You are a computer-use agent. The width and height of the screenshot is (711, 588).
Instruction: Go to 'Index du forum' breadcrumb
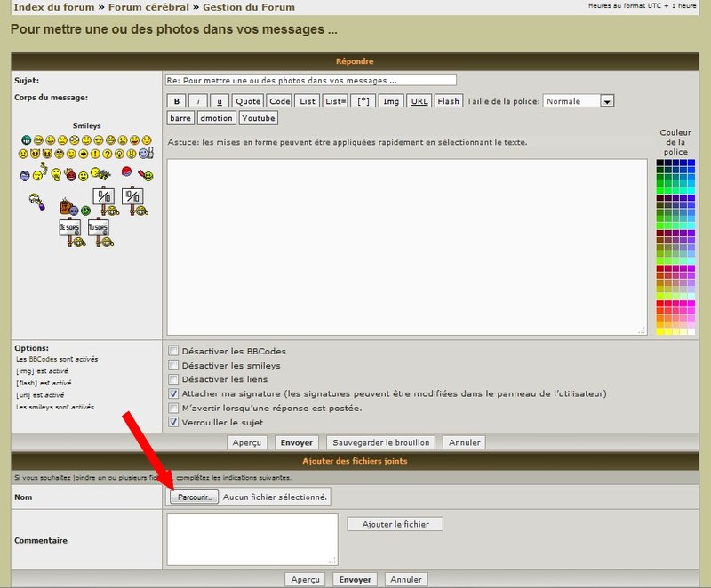(53, 7)
